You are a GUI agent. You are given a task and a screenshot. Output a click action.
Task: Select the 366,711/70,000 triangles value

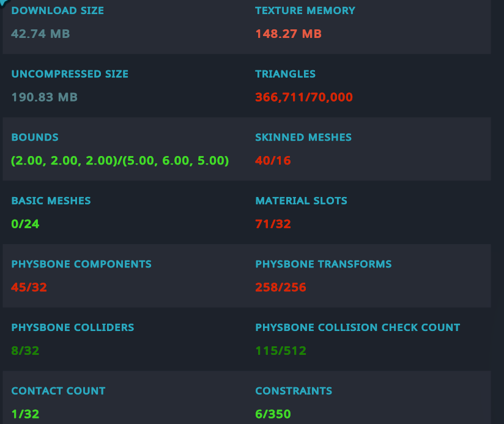tap(304, 97)
